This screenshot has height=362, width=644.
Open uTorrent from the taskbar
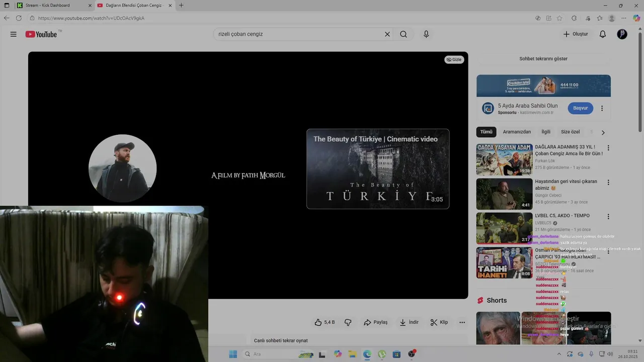(382, 354)
